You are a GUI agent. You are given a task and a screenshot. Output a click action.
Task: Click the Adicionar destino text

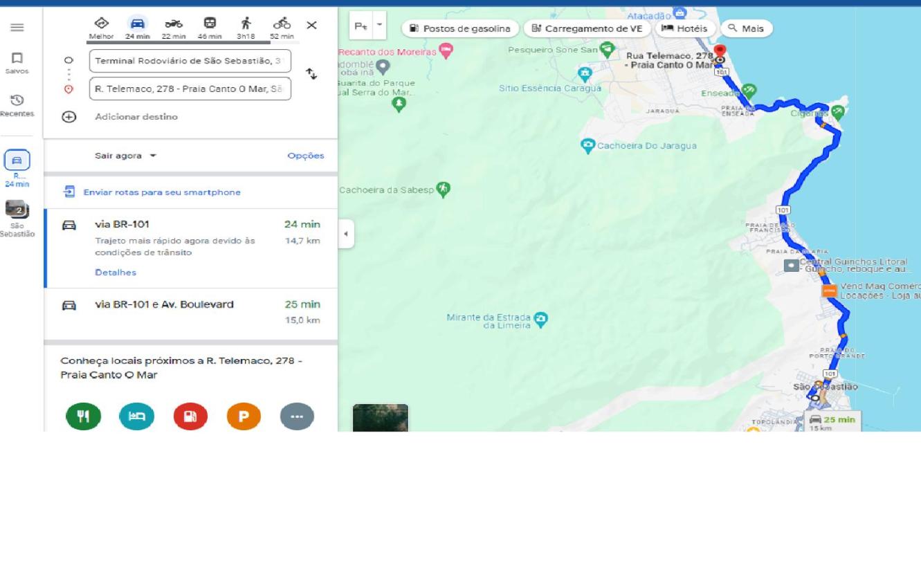click(x=136, y=117)
